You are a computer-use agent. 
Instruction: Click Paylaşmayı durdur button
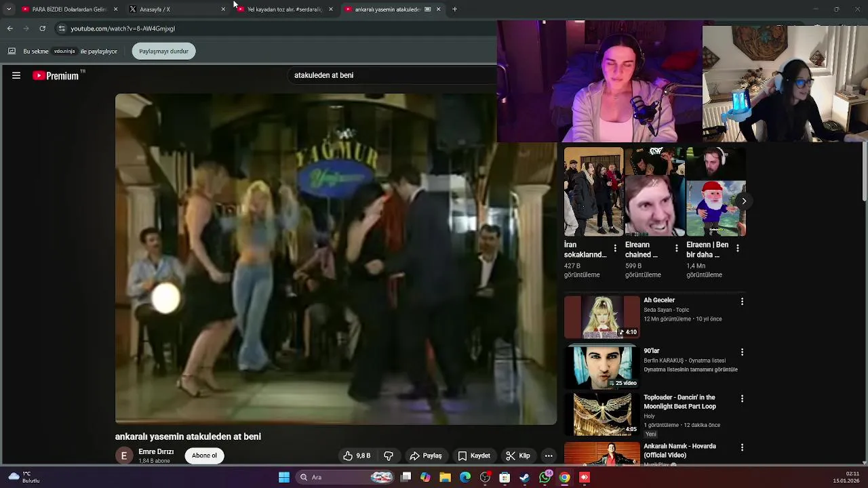point(163,51)
